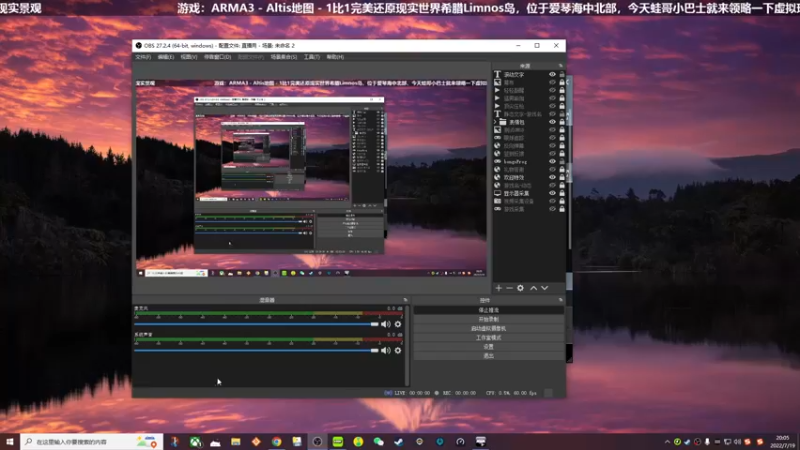This screenshot has height=450, width=800.
Task: Hide the 显示器采集 source via eye icon
Action: click(x=552, y=193)
